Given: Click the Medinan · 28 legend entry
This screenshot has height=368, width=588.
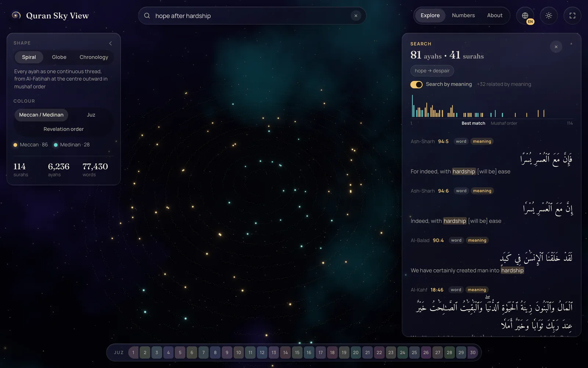Looking at the screenshot, I should coord(72,145).
